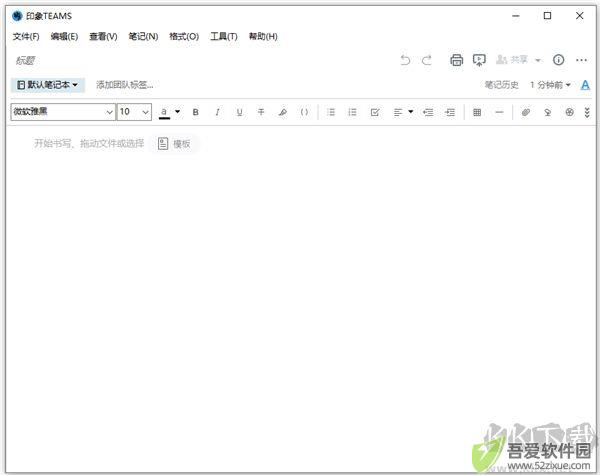Viewport: 600px width, 475px height.
Task: Click the blue A simplify formatting icon
Action: 585,85
